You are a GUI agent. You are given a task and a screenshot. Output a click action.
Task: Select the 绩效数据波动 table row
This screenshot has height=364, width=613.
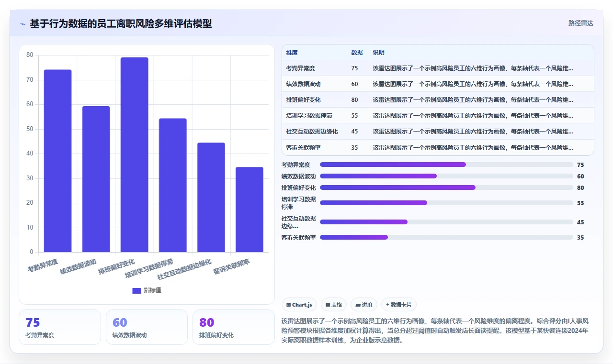438,84
